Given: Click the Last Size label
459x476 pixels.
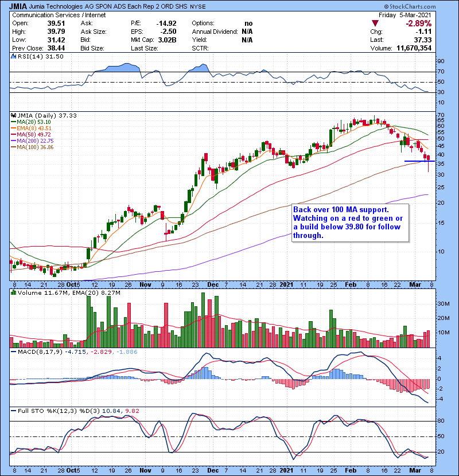Looking at the screenshot, I should (144, 48).
